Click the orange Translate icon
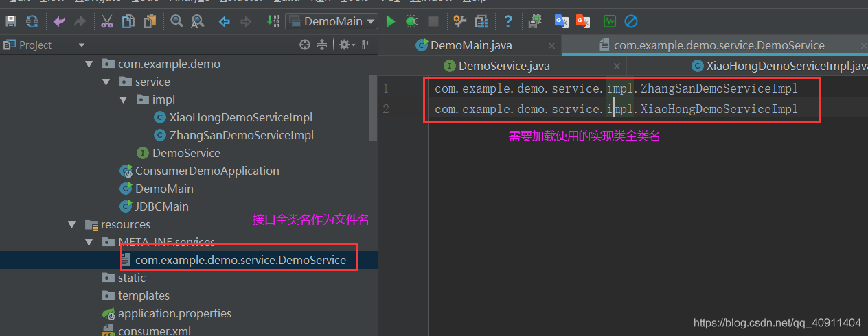Screen dimensions: 868x336 [x=583, y=21]
